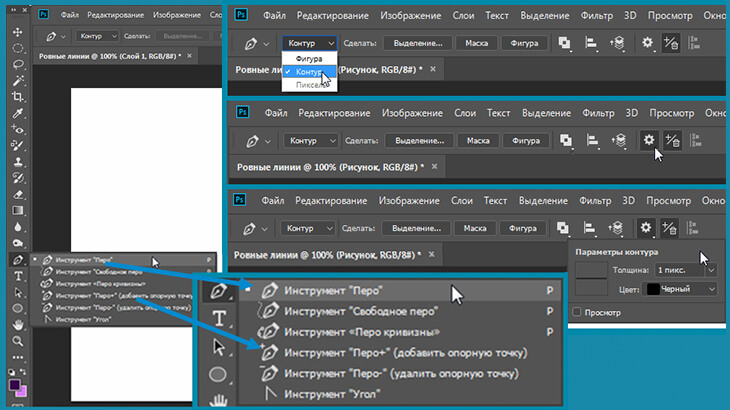The height and width of the screenshot is (410, 730).
Task: Select the Elliptical Marquee tool in left toolbar
Action: coord(18,48)
